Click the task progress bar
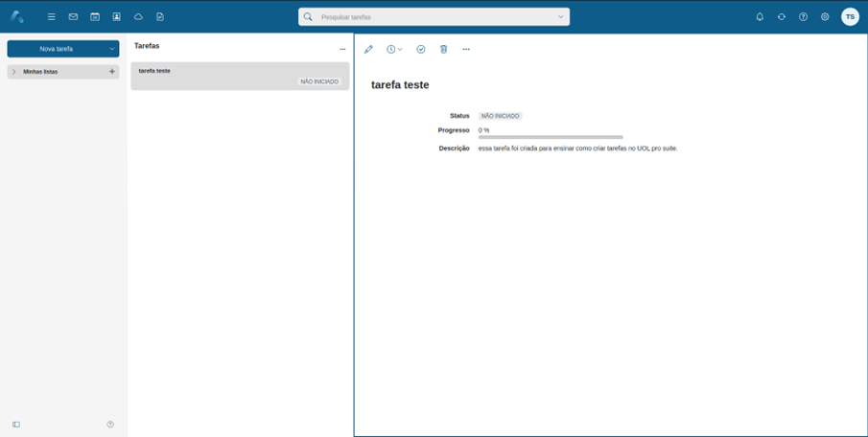 [551, 137]
